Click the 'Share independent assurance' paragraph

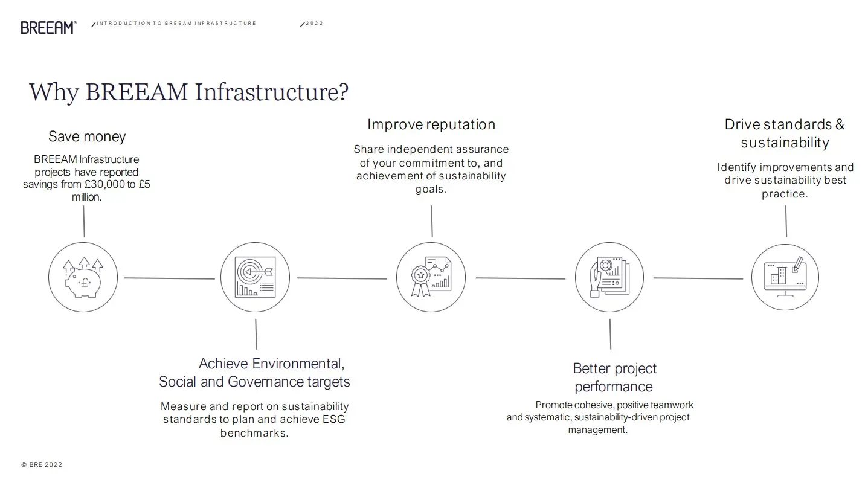(x=431, y=169)
